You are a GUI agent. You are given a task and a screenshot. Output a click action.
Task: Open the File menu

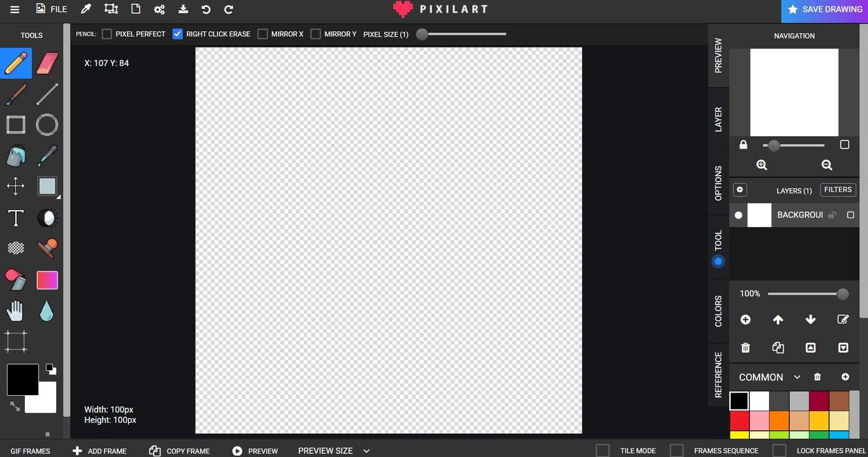click(51, 9)
